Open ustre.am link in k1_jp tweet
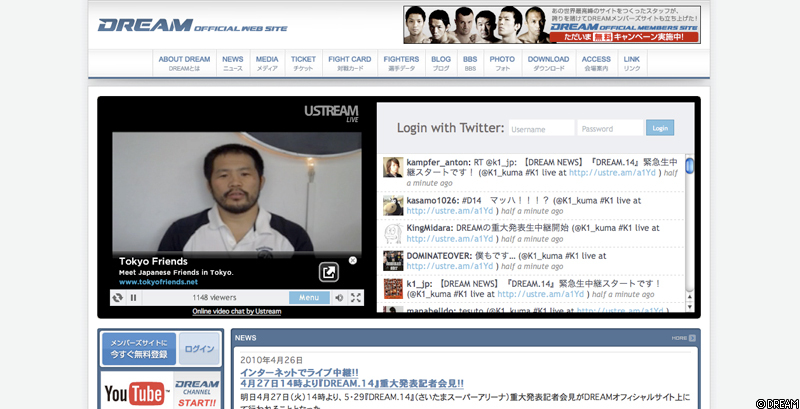 click(541, 294)
